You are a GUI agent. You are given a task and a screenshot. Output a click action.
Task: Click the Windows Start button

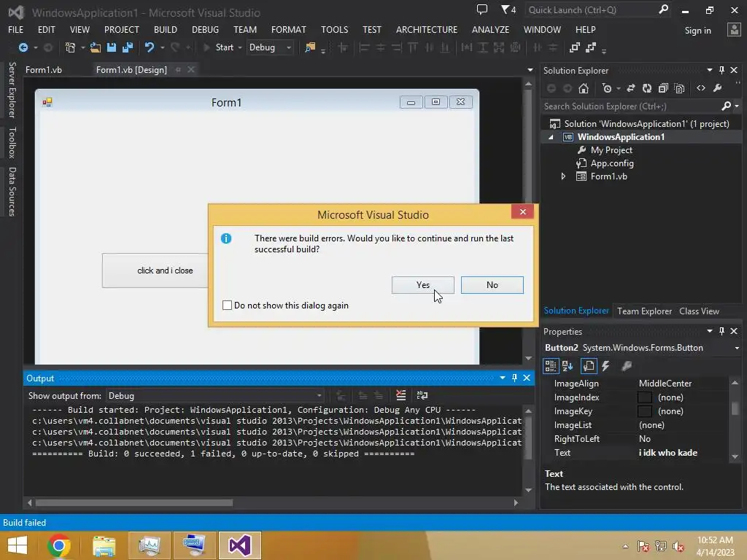pyautogui.click(x=18, y=545)
